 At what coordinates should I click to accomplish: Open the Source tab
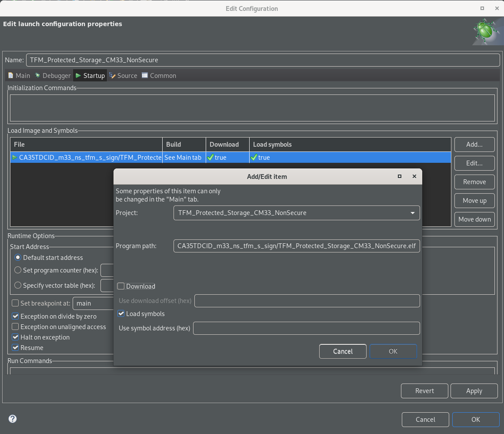click(123, 76)
